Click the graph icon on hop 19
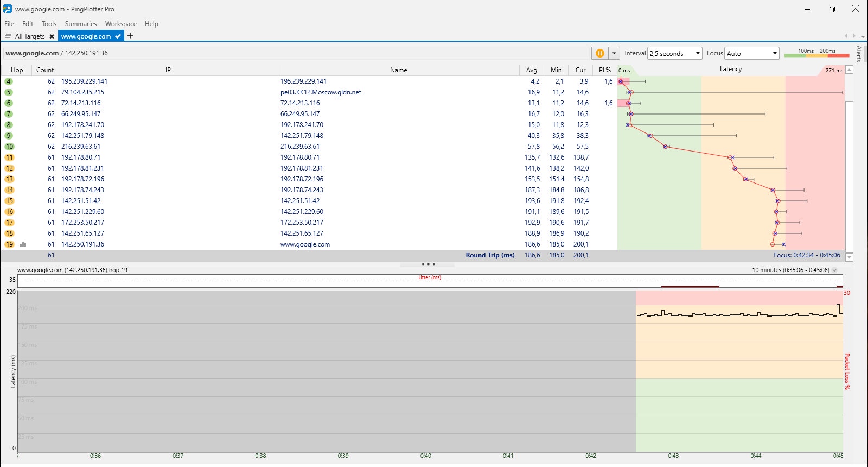 pos(23,244)
